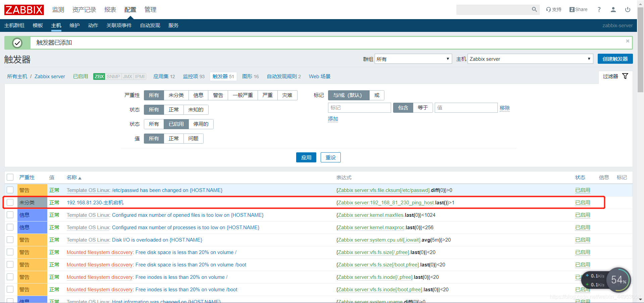This screenshot has width=644, height=303.
Task: Click the 重设 filter button
Action: [x=331, y=157]
